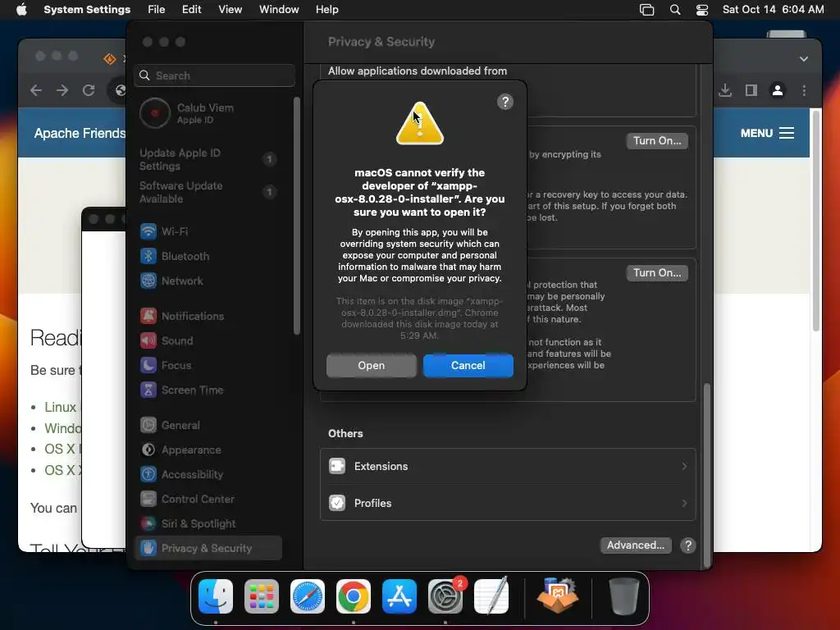
Task: Click the Extensions row icon
Action: [337, 467]
